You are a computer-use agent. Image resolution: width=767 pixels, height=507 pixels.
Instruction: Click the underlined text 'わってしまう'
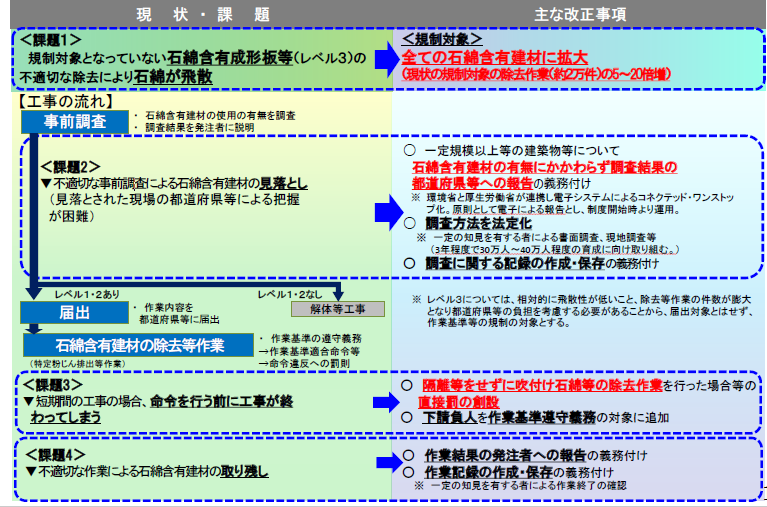[x=66, y=417]
